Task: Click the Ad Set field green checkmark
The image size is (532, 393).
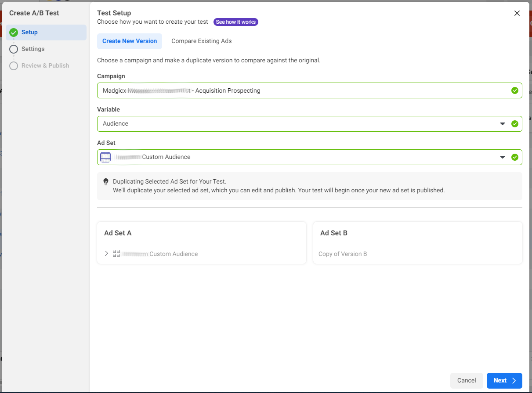Action: point(515,157)
